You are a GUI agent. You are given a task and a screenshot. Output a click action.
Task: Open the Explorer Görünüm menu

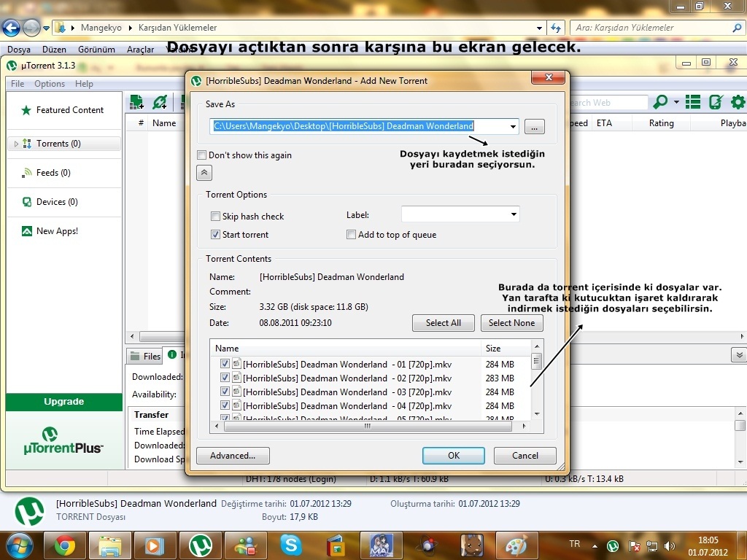coord(97,50)
